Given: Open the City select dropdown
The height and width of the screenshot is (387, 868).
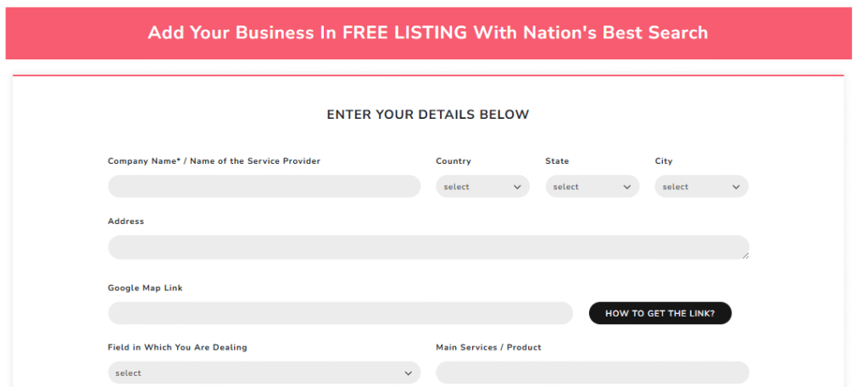Looking at the screenshot, I should click(x=701, y=187).
